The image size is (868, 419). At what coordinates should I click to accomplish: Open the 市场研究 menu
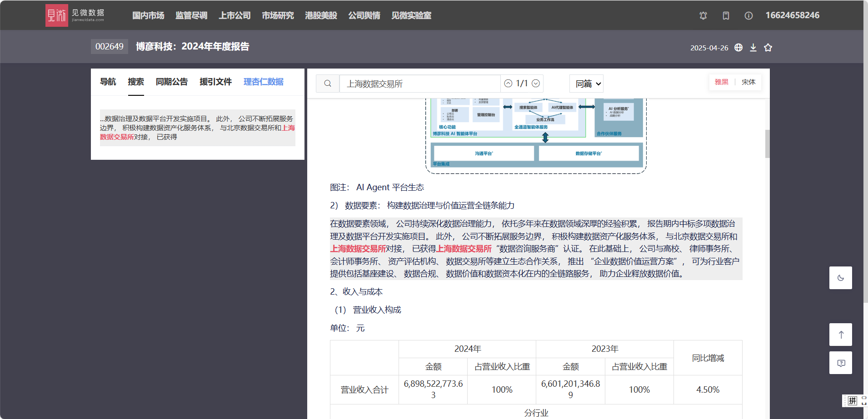[x=278, y=15]
